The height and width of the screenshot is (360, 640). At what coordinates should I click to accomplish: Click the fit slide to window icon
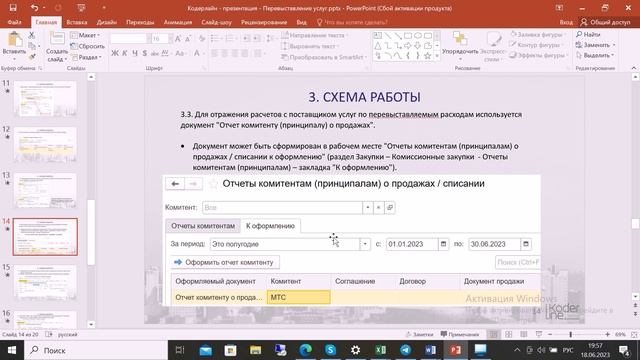click(x=634, y=334)
